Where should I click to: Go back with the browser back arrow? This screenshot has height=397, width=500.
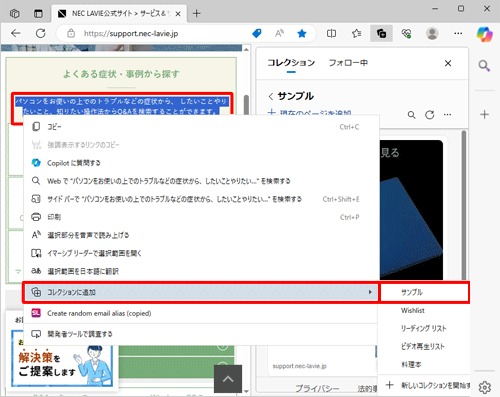(16, 33)
